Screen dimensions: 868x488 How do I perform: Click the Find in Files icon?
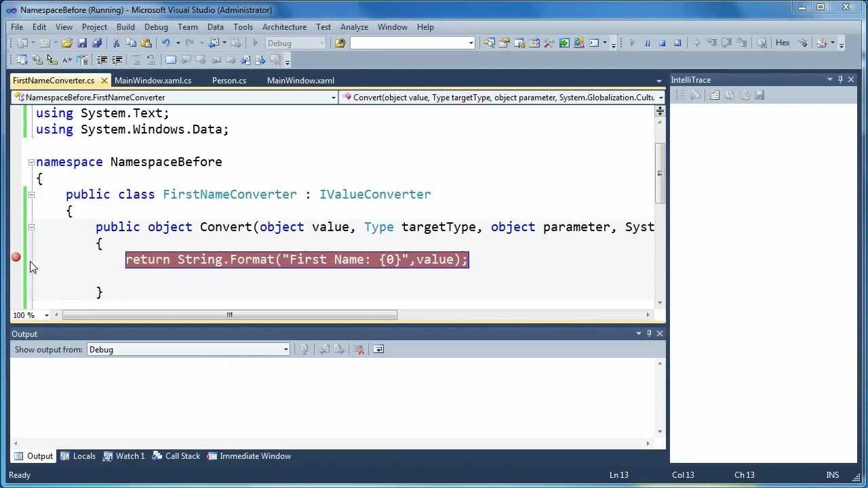[340, 43]
